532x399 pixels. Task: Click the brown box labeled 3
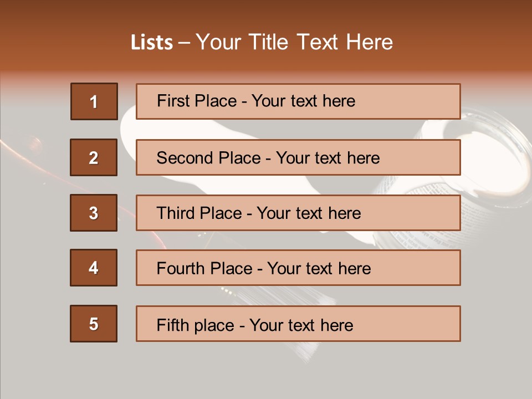tap(94, 213)
